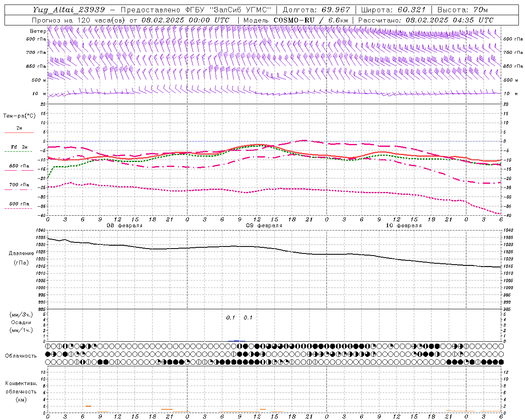Select the Прогноз на 120 часа(ов) text
This screenshot has width=525, height=420.
pos(79,20)
